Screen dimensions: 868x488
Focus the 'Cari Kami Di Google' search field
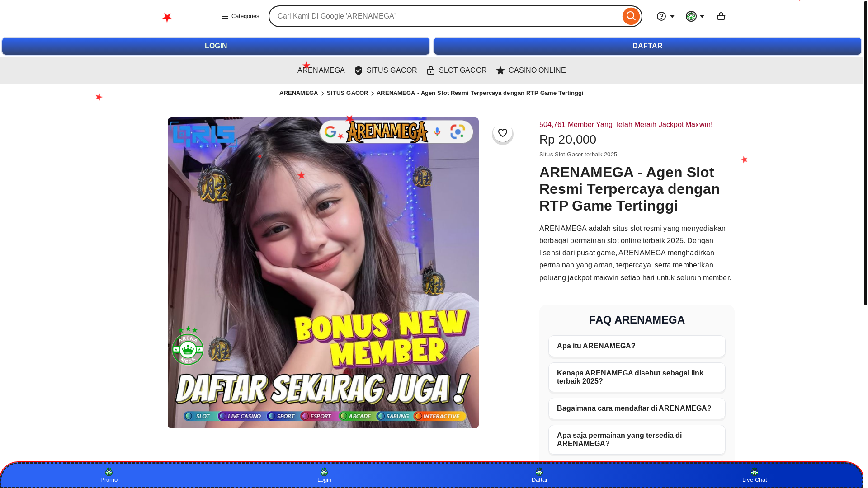pyautogui.click(x=445, y=16)
